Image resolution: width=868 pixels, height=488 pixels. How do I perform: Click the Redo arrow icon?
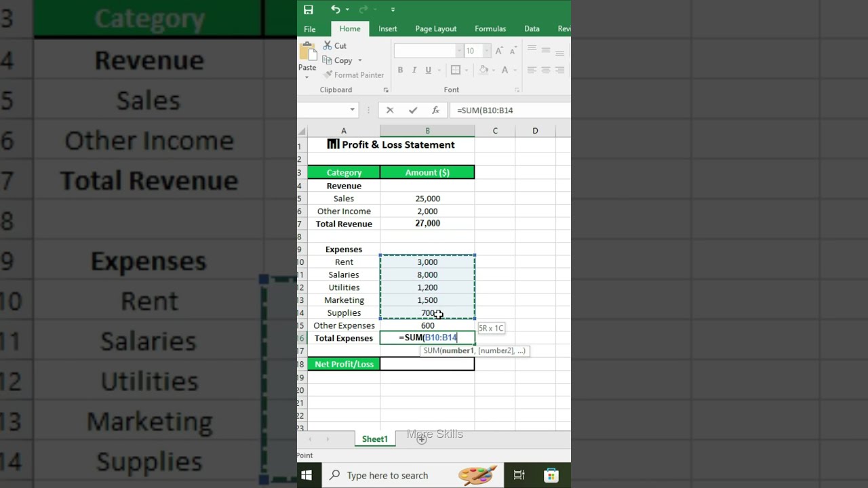pos(363,9)
